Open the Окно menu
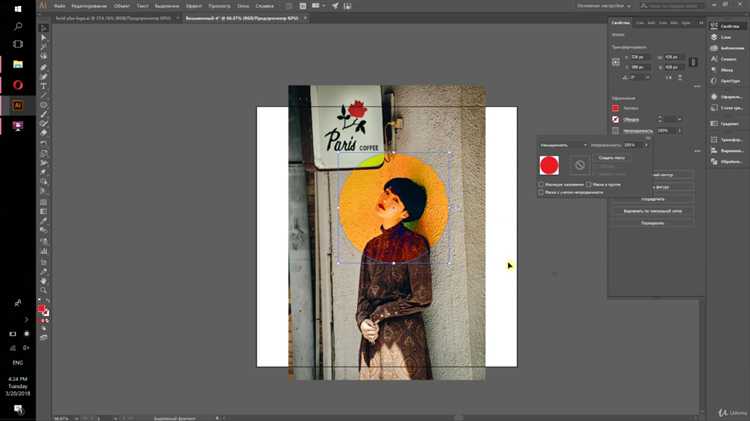The height and width of the screenshot is (421, 750). coord(243,6)
